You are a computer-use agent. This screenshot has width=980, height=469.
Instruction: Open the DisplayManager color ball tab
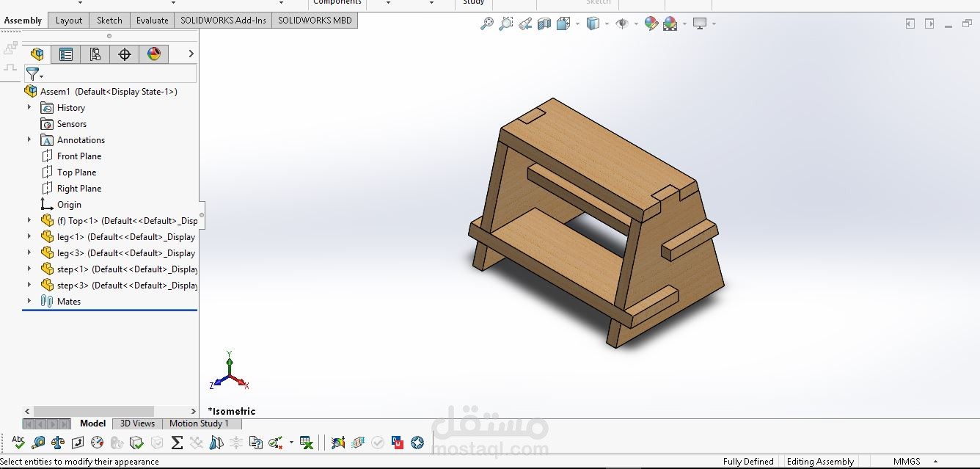coord(153,54)
